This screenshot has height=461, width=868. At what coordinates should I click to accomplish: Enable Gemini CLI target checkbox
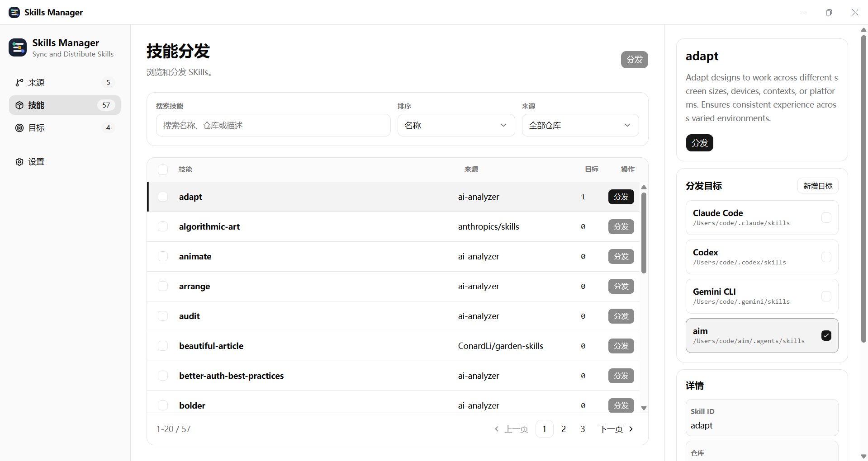(x=826, y=296)
